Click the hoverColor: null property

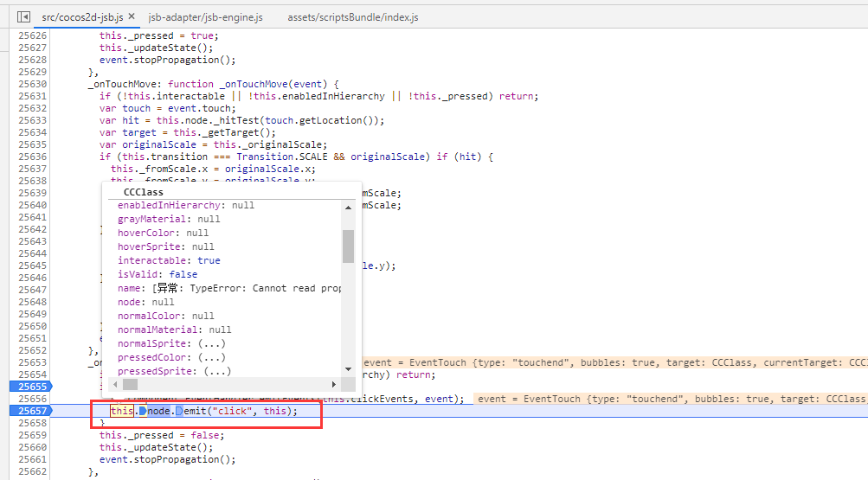163,233
